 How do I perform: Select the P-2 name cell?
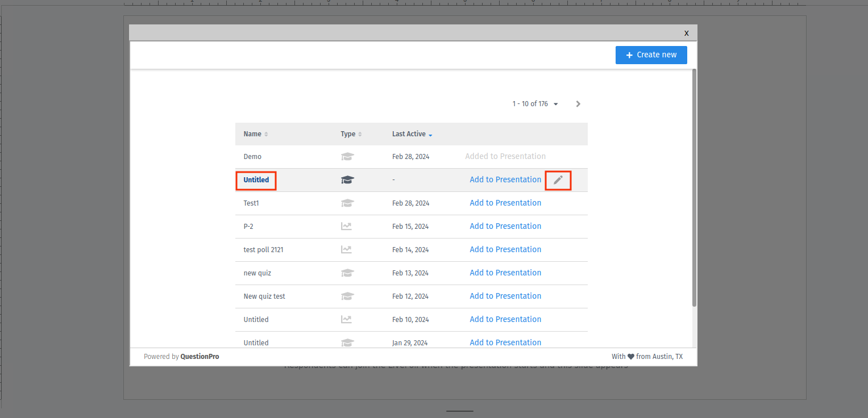tap(248, 227)
